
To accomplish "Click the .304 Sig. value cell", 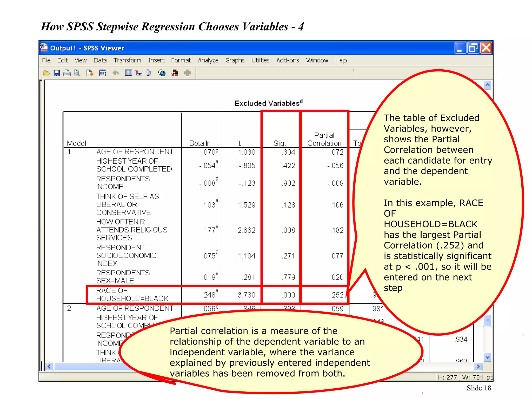I will click(x=289, y=152).
